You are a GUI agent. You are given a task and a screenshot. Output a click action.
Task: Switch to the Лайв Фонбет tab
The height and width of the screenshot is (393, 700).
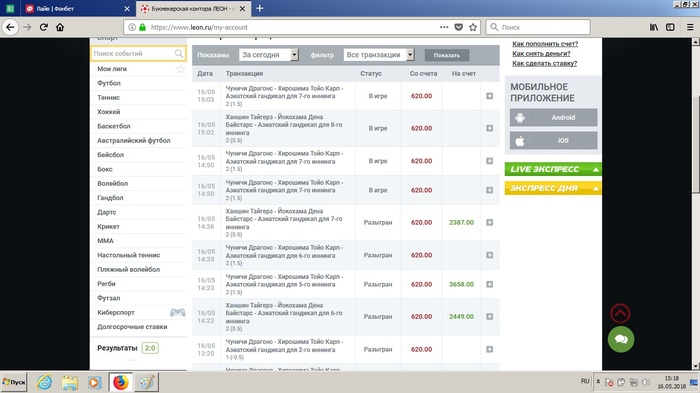[x=78, y=8]
